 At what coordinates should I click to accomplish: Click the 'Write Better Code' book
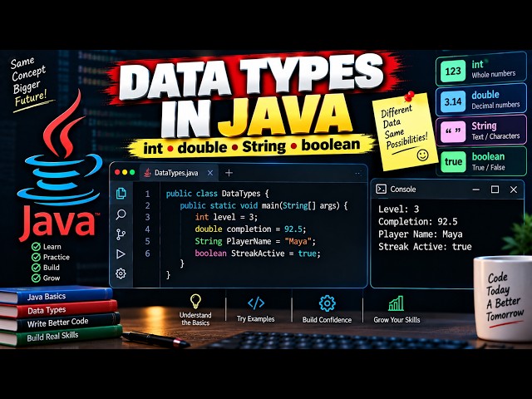click(x=60, y=322)
